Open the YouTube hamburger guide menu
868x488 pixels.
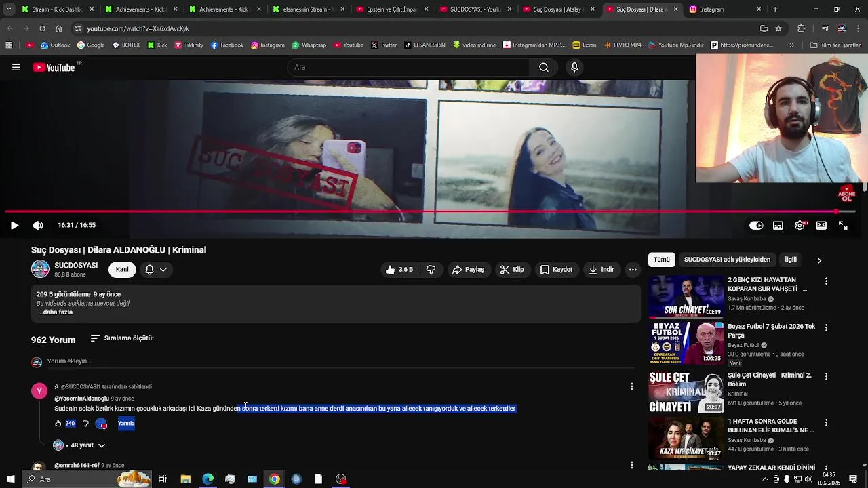click(x=16, y=67)
